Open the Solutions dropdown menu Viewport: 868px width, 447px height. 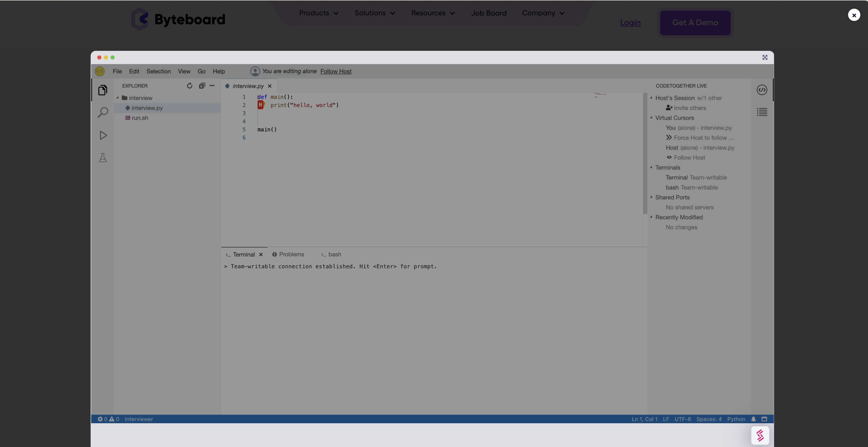tap(375, 13)
